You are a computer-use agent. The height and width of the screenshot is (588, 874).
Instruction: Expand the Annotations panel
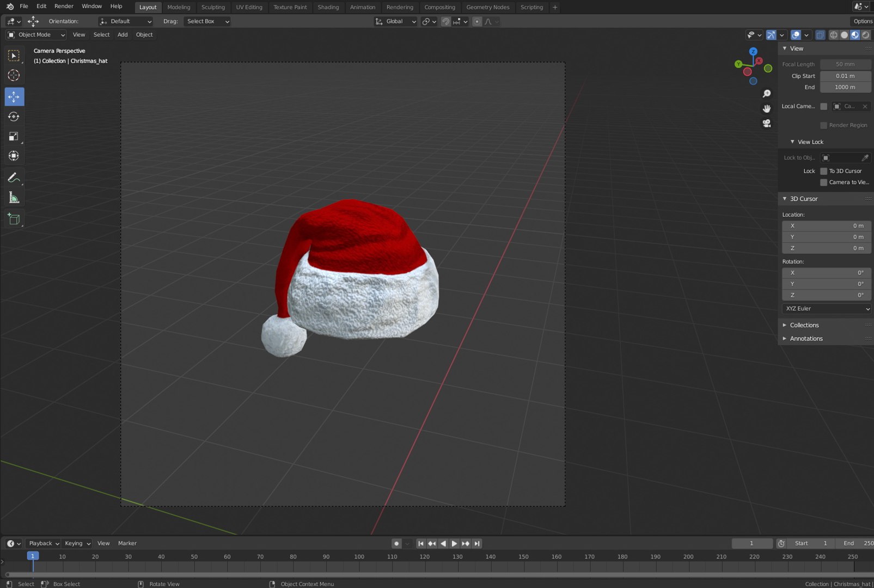pos(806,339)
